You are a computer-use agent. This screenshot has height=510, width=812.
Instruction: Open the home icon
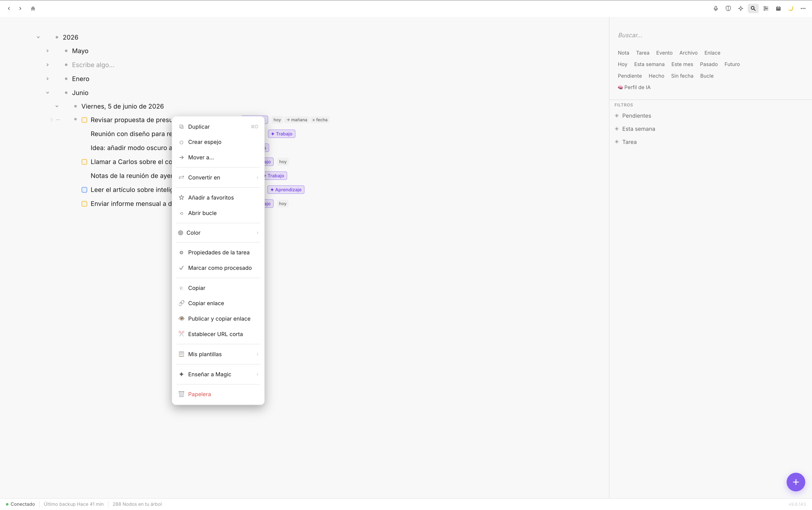[x=33, y=8]
